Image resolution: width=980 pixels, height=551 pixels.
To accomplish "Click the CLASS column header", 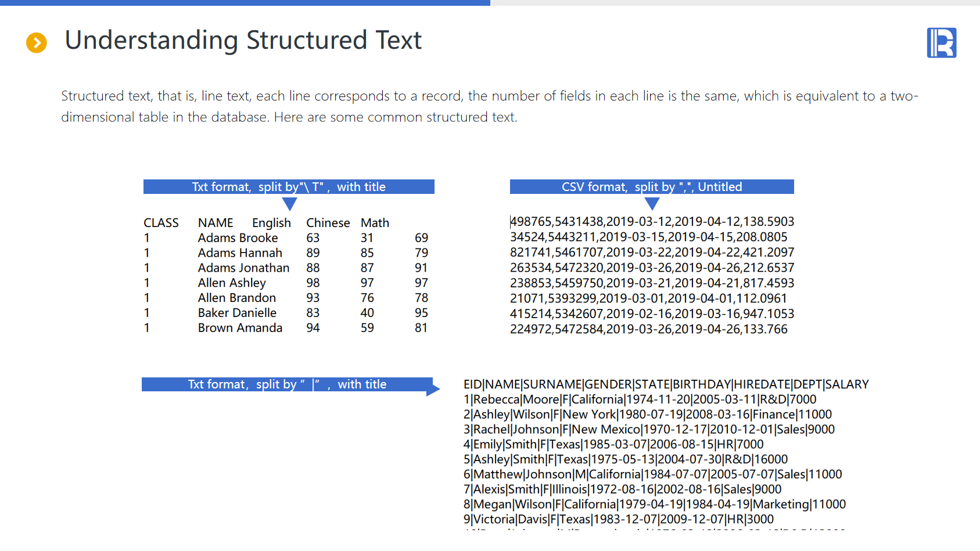I will point(161,223).
